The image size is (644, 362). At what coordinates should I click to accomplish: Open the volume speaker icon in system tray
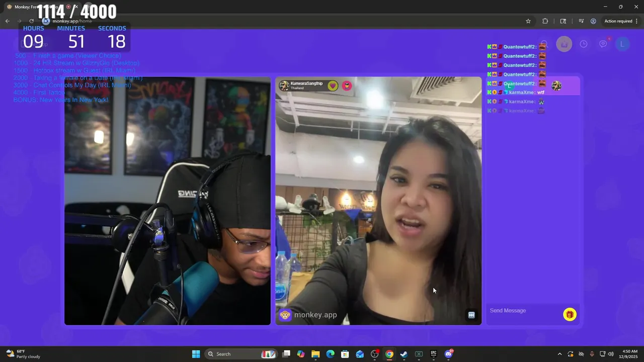pos(611,354)
